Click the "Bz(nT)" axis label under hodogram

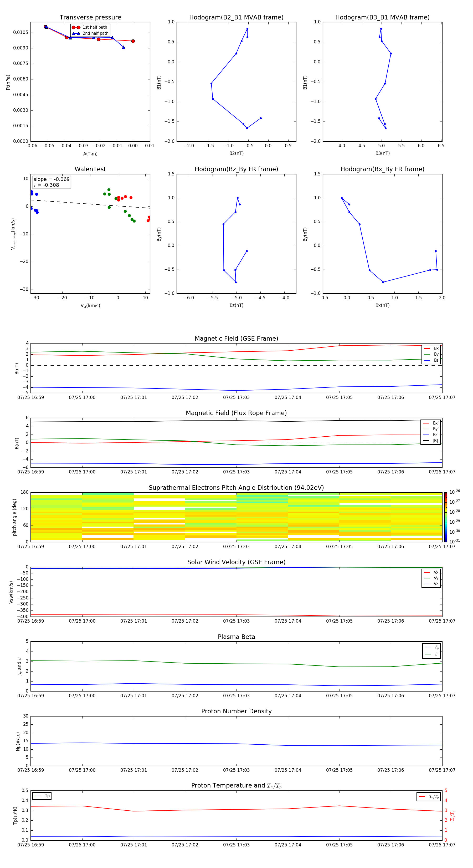point(236,305)
